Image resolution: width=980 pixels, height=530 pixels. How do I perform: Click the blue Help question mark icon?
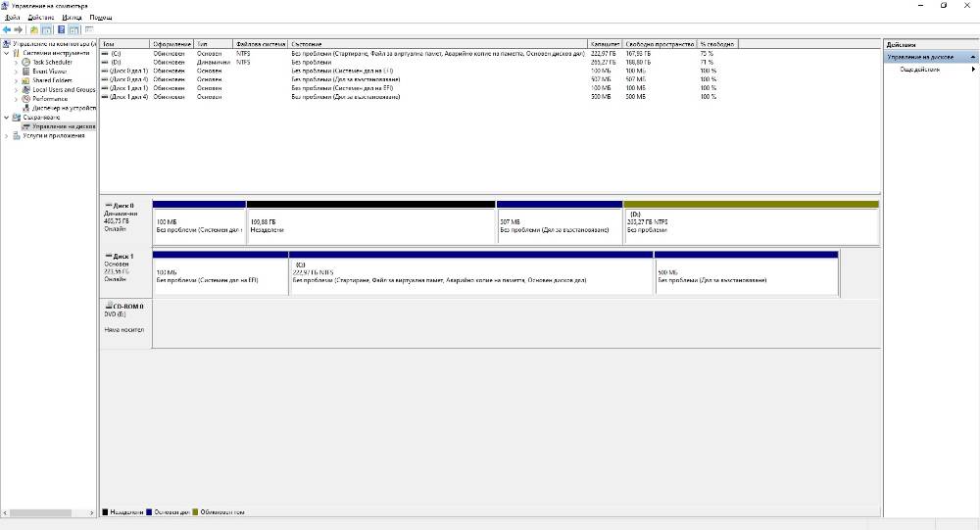(61, 29)
